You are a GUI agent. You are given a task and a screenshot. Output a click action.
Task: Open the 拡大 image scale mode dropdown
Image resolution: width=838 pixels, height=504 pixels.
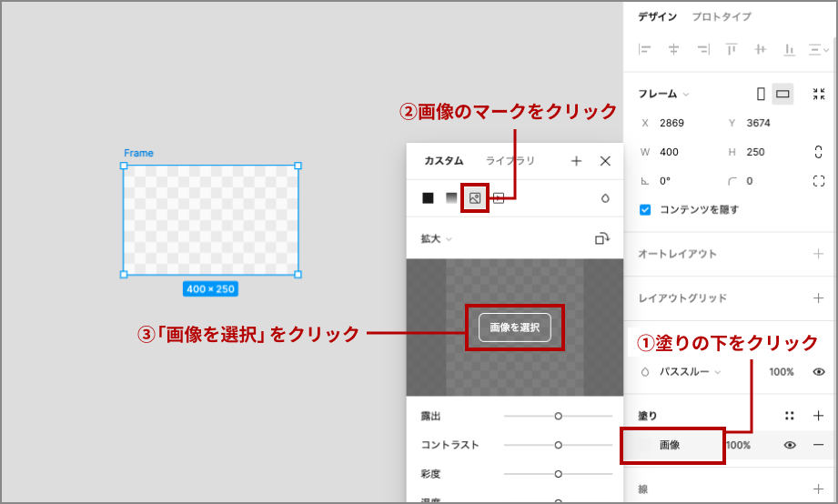436,239
